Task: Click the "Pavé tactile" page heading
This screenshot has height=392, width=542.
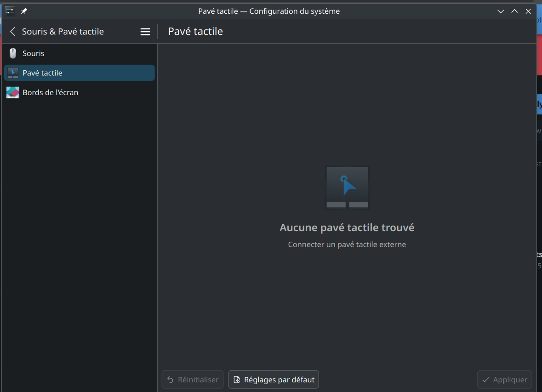Action: pos(195,31)
